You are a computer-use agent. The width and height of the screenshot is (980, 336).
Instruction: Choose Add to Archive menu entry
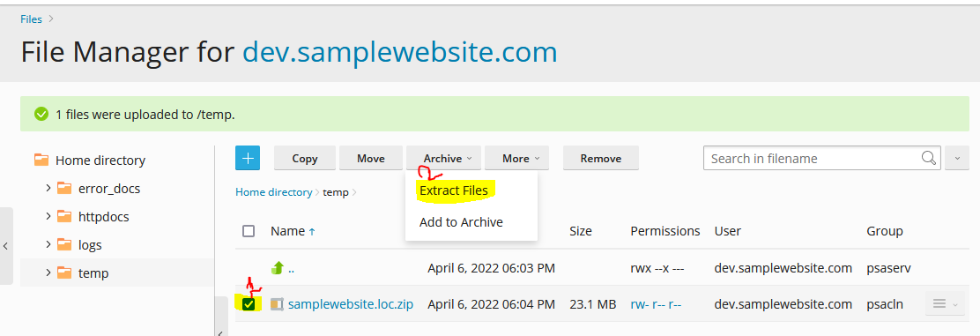click(x=461, y=222)
